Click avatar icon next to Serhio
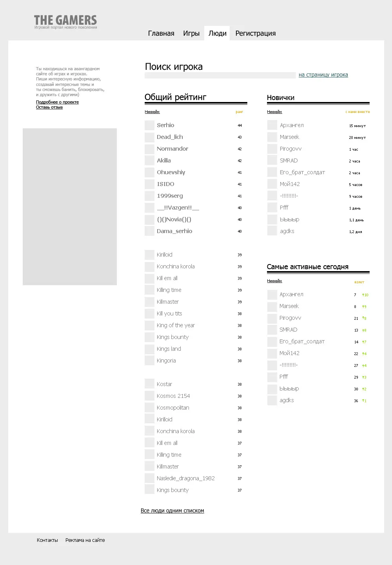This screenshot has height=565, width=392. coord(149,125)
